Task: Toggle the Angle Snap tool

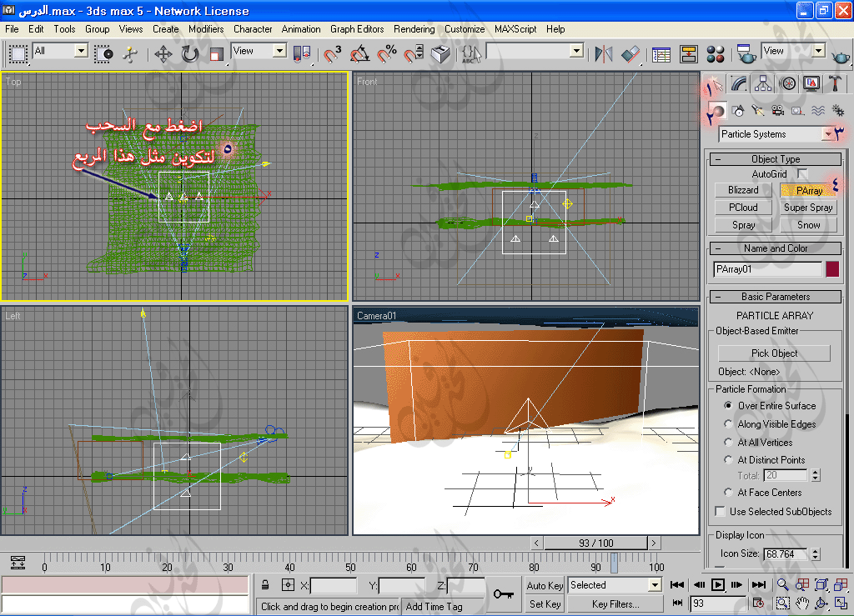Action: pos(359,54)
